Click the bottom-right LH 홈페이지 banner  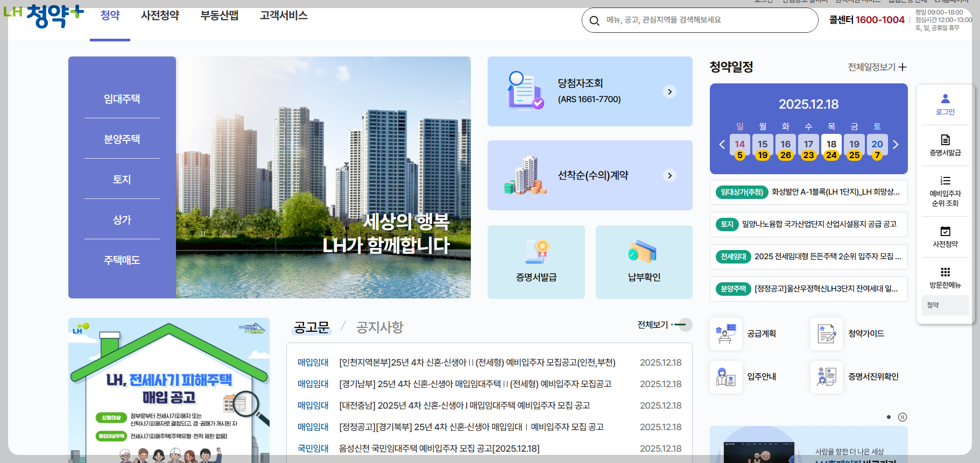[x=808, y=445]
